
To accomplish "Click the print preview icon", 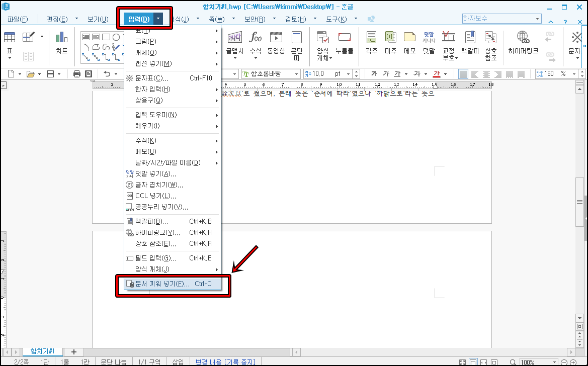I will coord(89,74).
